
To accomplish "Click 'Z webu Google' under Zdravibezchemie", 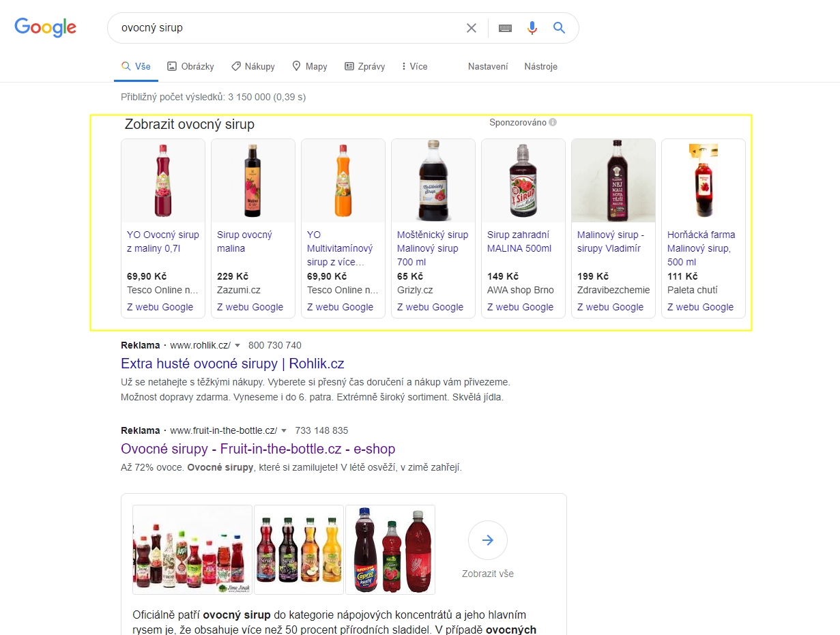I will [610, 307].
